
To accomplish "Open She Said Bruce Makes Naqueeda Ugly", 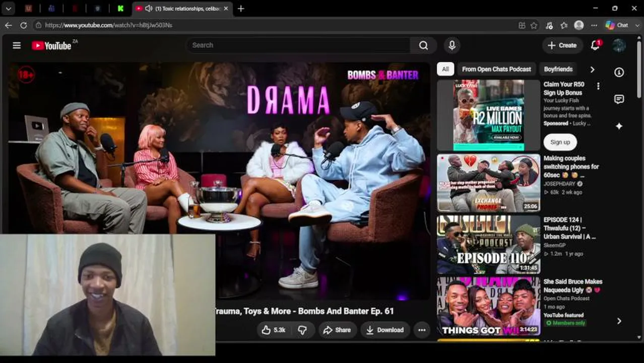I will [x=573, y=286].
